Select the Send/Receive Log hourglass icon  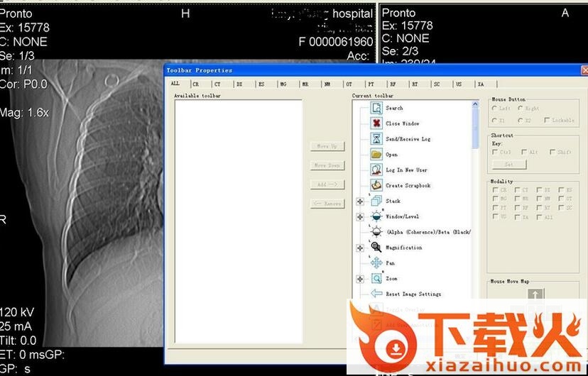coord(376,139)
